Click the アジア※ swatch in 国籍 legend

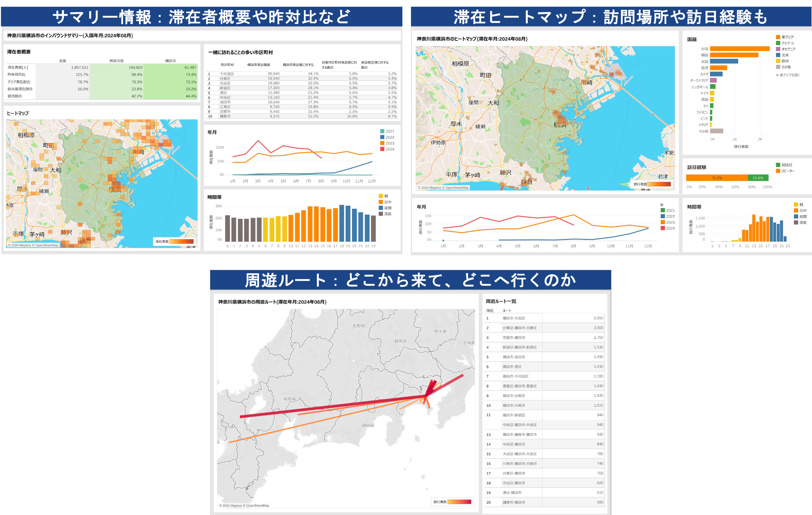tap(778, 43)
